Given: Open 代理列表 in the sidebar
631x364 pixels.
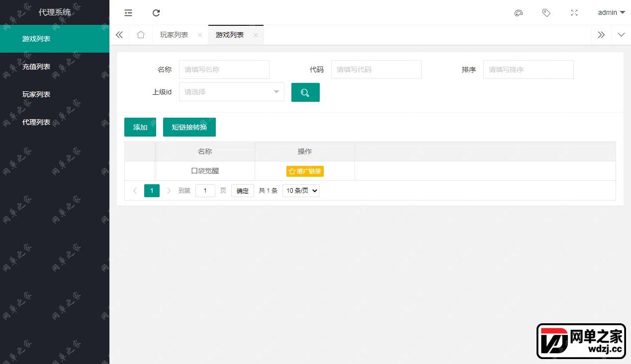Looking at the screenshot, I should tap(55, 122).
